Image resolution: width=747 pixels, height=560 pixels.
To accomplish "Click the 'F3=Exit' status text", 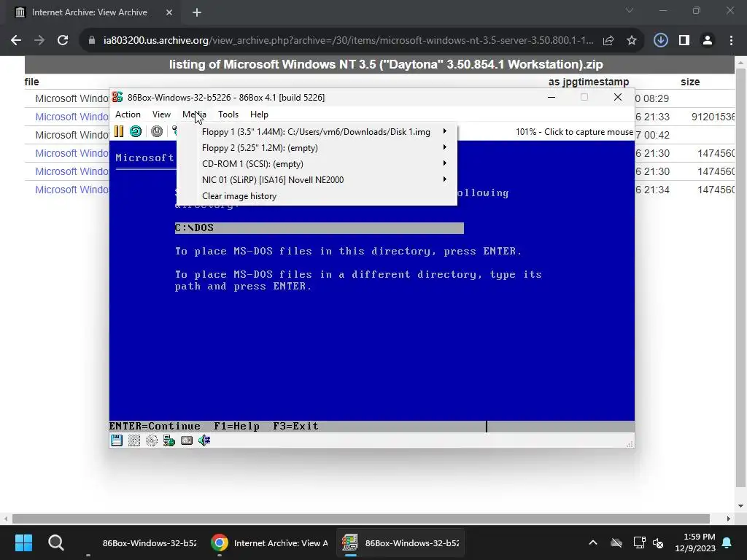I will 296,426.
